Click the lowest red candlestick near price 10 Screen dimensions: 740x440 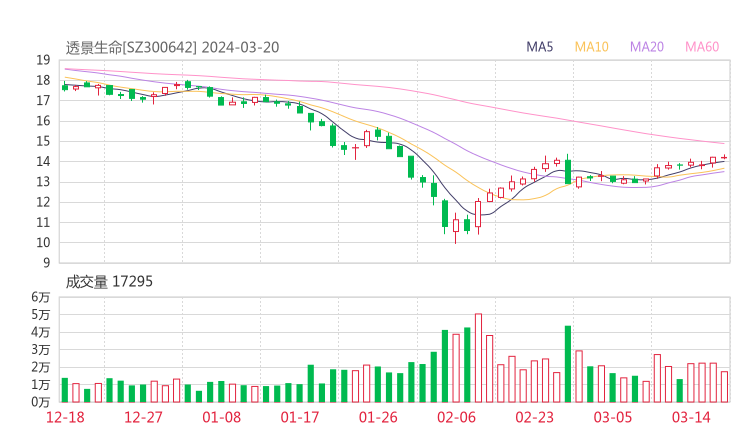click(x=455, y=228)
